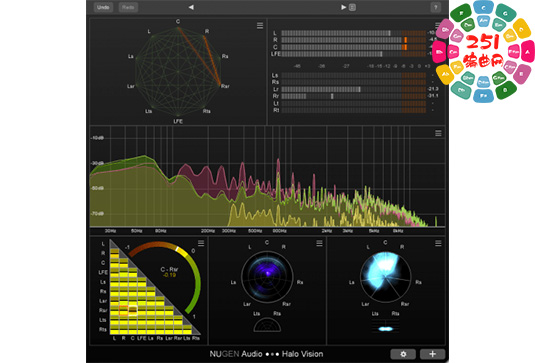The image size is (535, 363).
Task: Click the cyan height haze under Lts Rts
Action: click(386, 329)
